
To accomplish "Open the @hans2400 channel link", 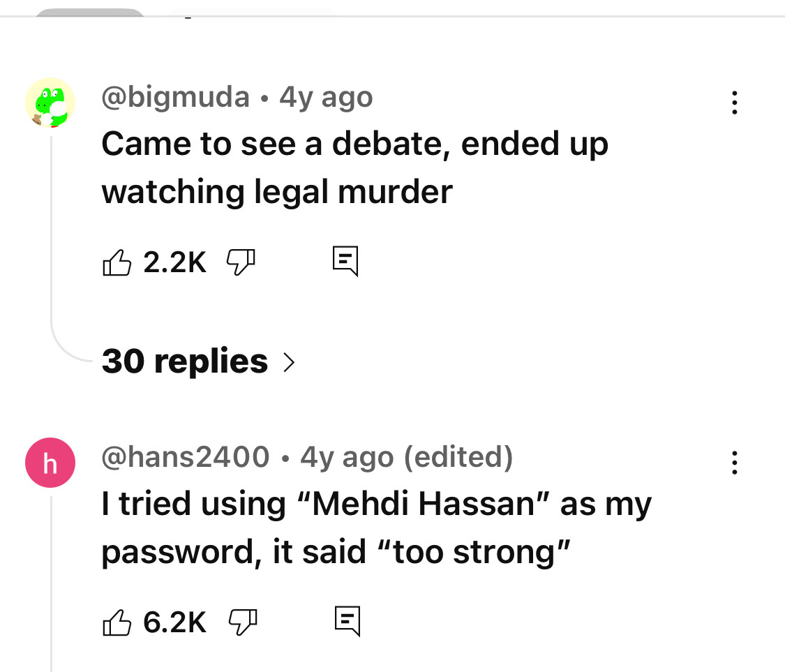I will click(x=185, y=456).
